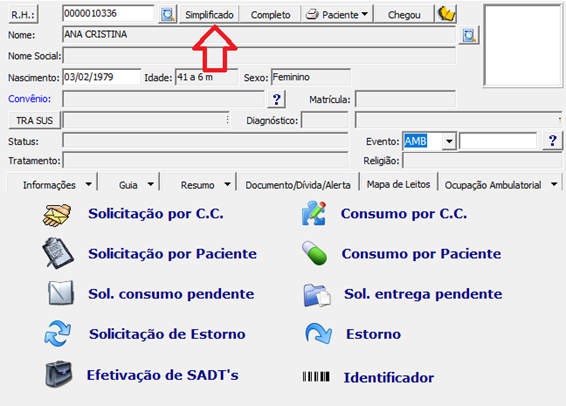Click the Estorno link
Image resolution: width=566 pixels, height=406 pixels.
point(373,334)
